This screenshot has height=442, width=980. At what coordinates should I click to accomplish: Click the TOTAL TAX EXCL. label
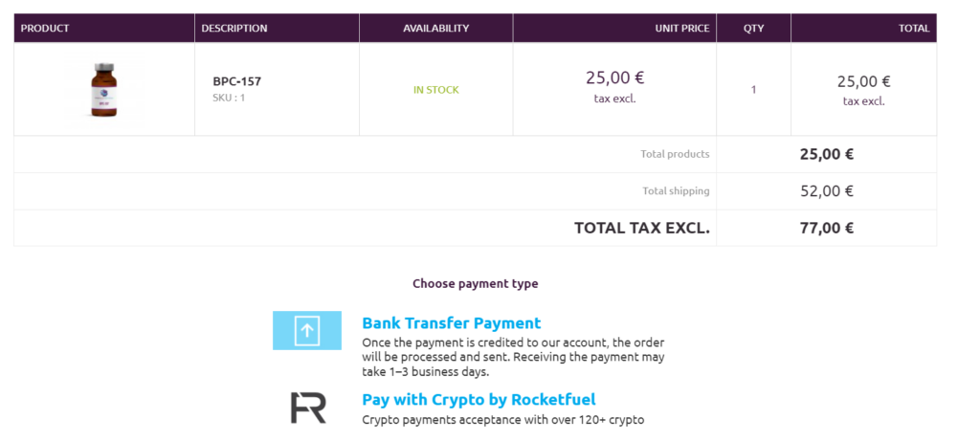coord(641,228)
